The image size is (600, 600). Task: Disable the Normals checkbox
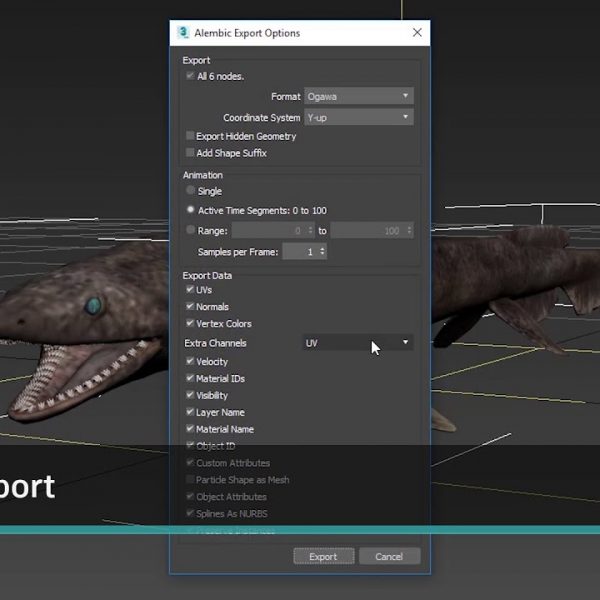(190, 307)
